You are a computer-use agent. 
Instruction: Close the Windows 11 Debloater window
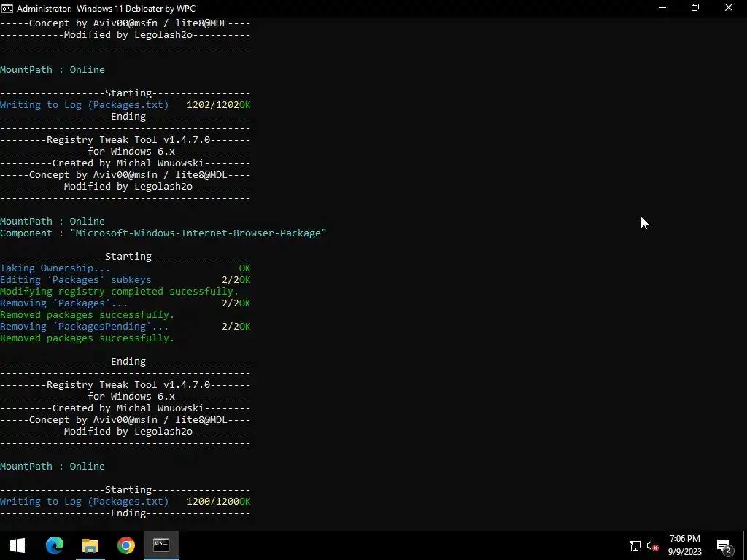pos(729,8)
